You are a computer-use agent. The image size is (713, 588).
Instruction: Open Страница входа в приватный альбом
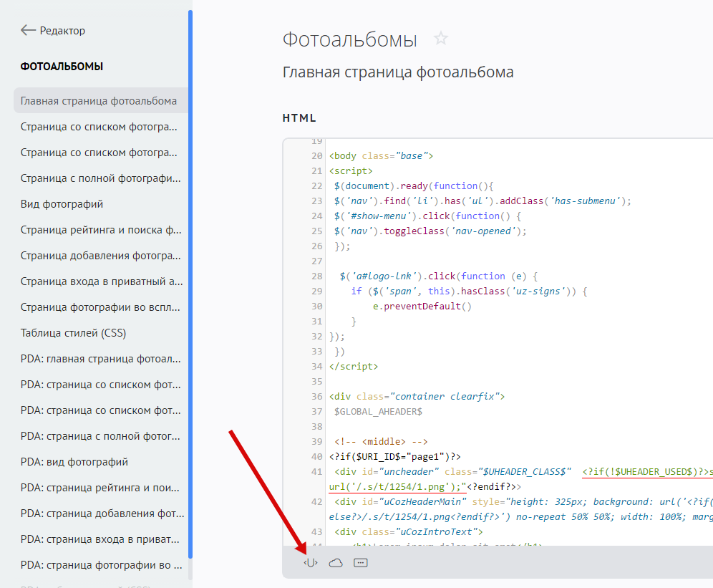[x=100, y=281]
